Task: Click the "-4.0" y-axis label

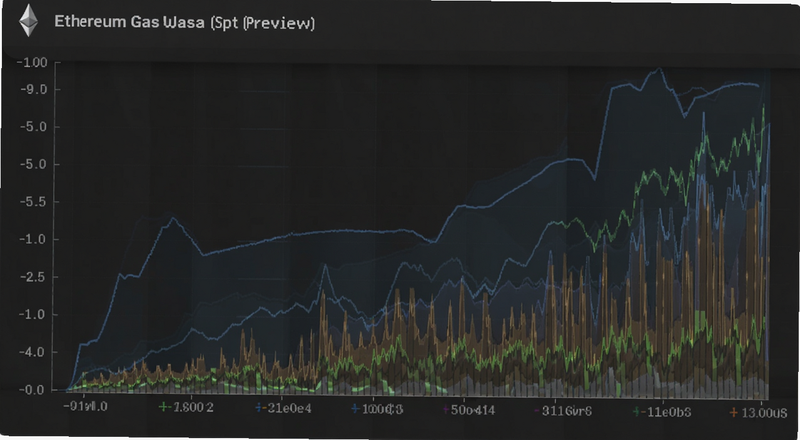Action: (x=33, y=352)
